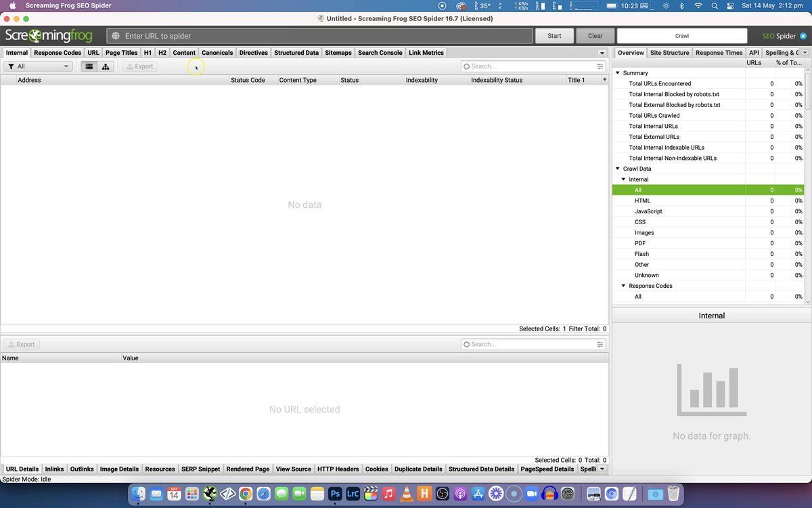
Task: Open the SERP Snippet tab
Action: (x=201, y=469)
